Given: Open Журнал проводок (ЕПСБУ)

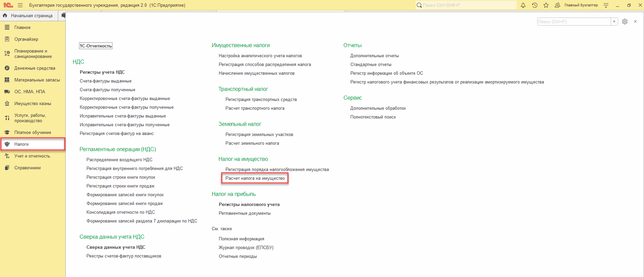Looking at the screenshot, I should click(246, 247).
